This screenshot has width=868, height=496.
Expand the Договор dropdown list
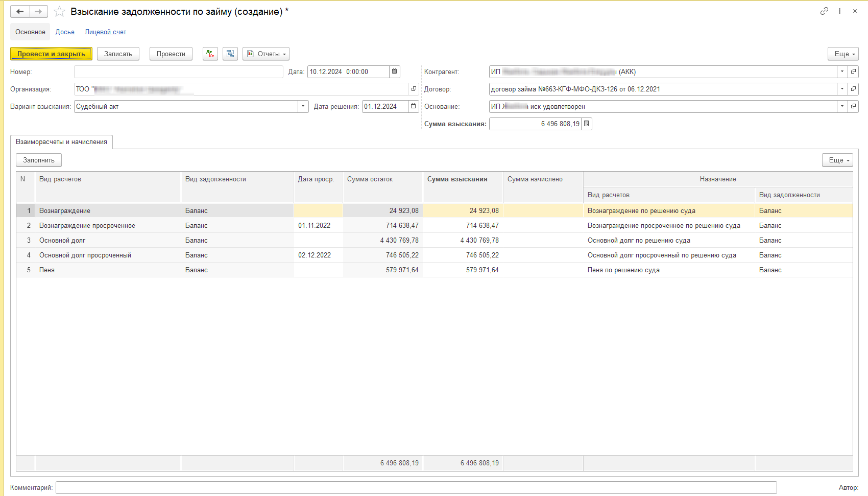pyautogui.click(x=842, y=89)
